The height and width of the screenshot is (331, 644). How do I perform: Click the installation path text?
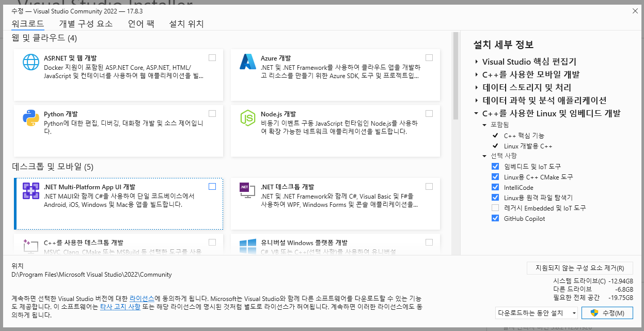(91, 275)
